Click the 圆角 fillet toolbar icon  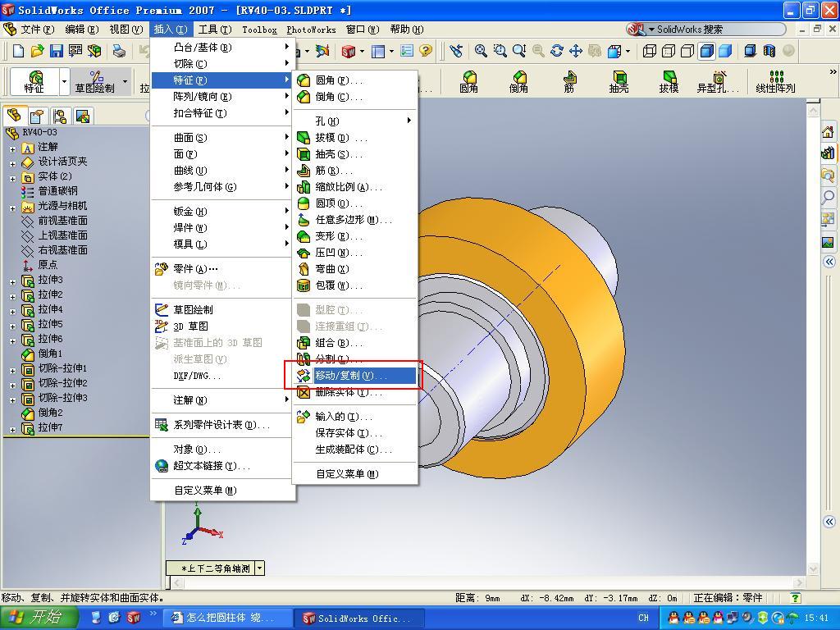pyautogui.click(x=468, y=82)
